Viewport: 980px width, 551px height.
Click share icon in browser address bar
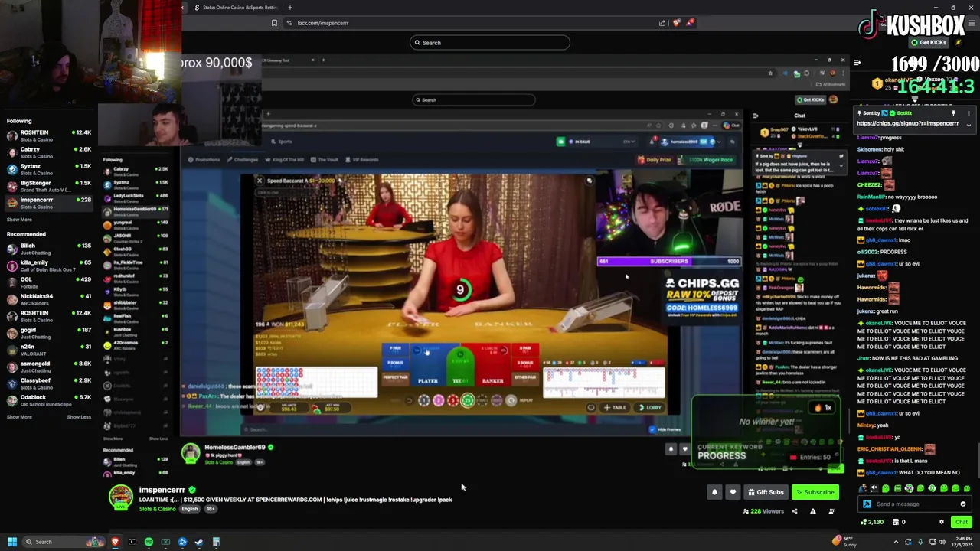pos(662,23)
